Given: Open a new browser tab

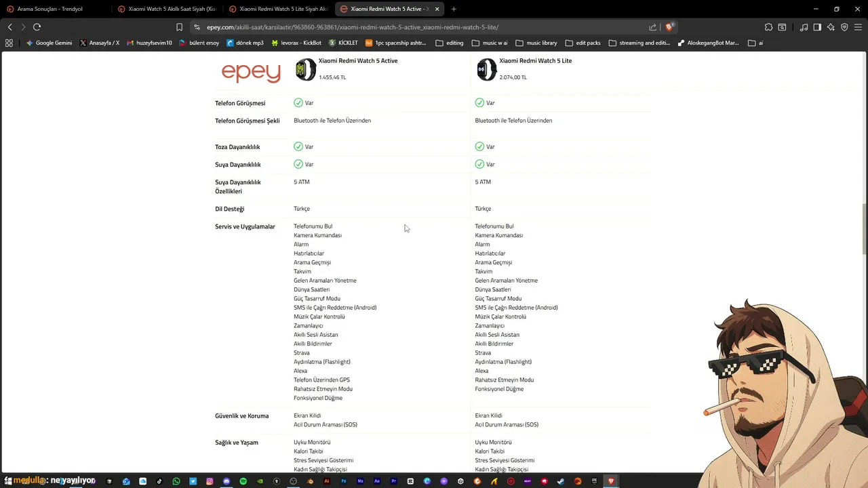Looking at the screenshot, I should (x=454, y=9).
